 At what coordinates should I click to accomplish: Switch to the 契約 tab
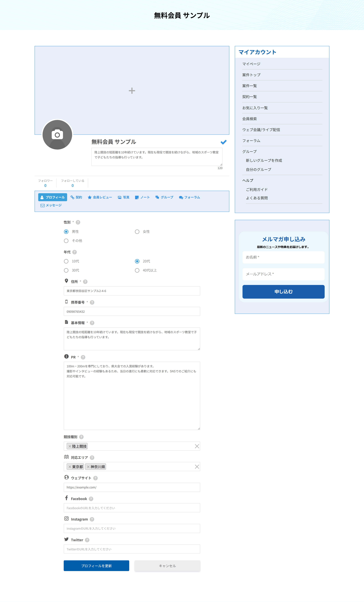coord(76,197)
